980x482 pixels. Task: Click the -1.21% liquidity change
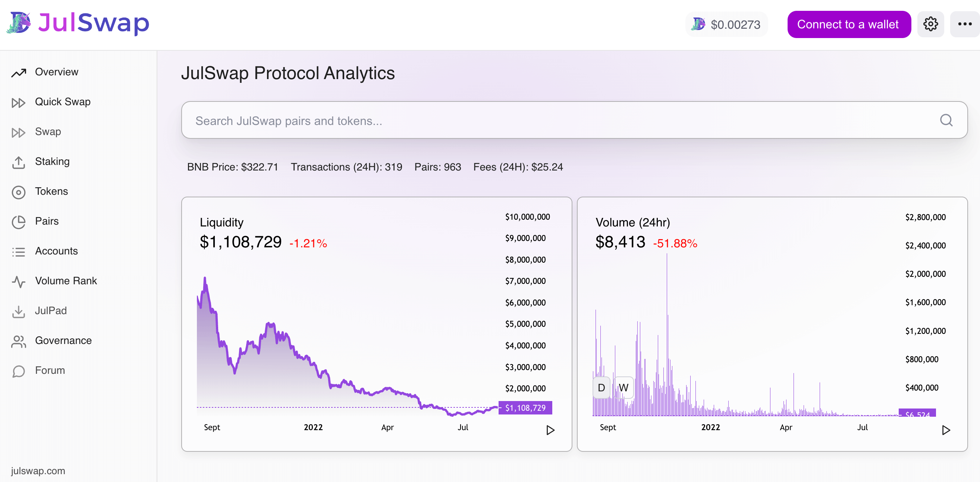(308, 243)
